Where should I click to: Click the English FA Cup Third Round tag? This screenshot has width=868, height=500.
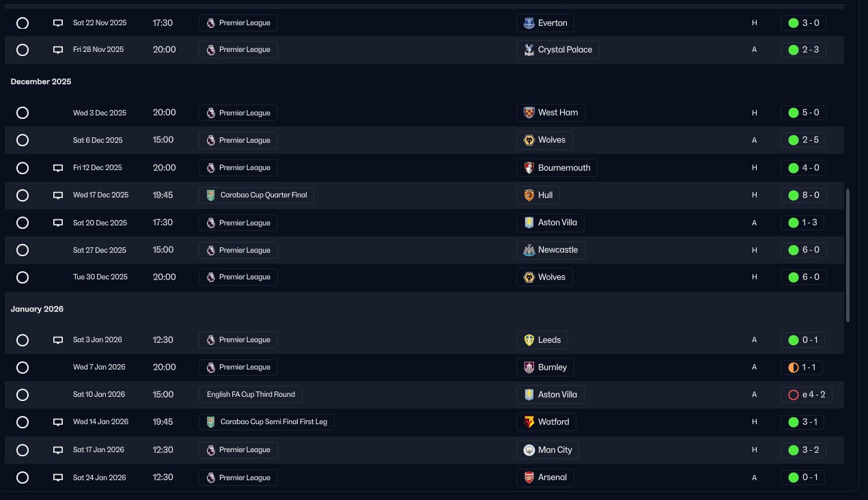pyautogui.click(x=250, y=395)
